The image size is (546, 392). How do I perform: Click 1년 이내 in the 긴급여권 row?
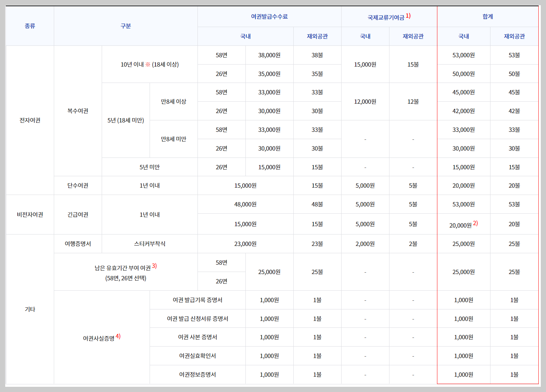click(150, 215)
